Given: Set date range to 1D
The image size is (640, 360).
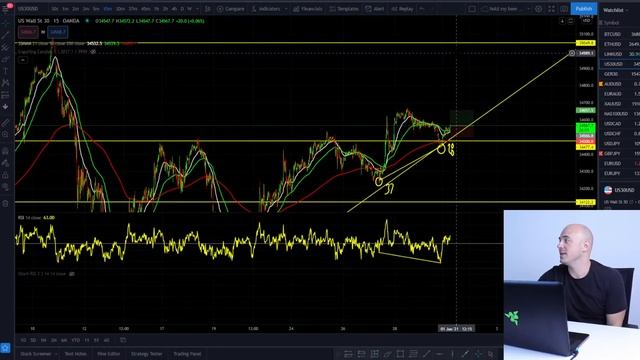Looking at the screenshot, I should [x=23, y=340].
